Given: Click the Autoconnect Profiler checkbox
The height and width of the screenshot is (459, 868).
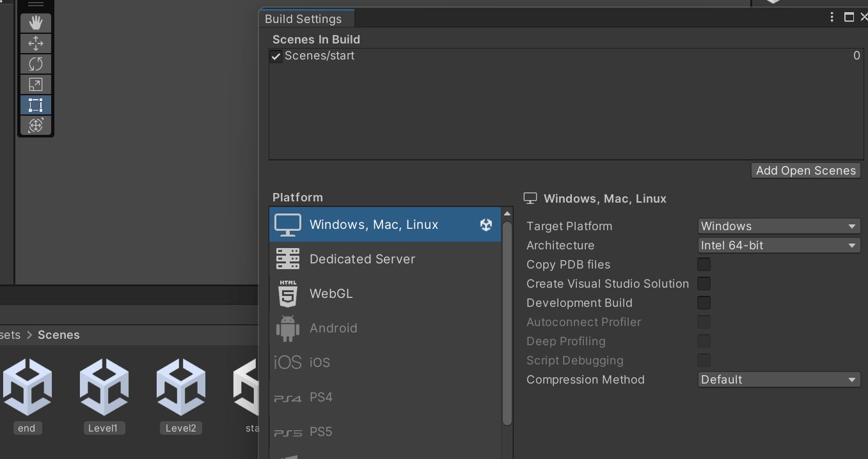Looking at the screenshot, I should pyautogui.click(x=704, y=322).
